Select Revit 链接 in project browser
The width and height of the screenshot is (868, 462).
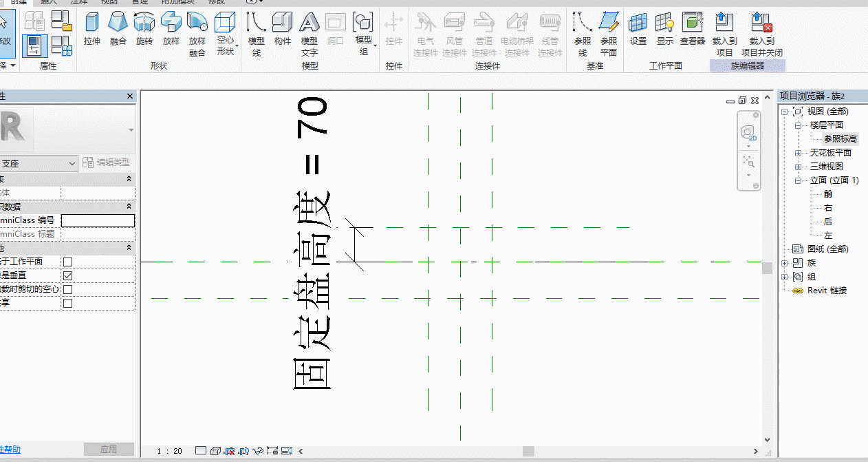click(x=827, y=291)
